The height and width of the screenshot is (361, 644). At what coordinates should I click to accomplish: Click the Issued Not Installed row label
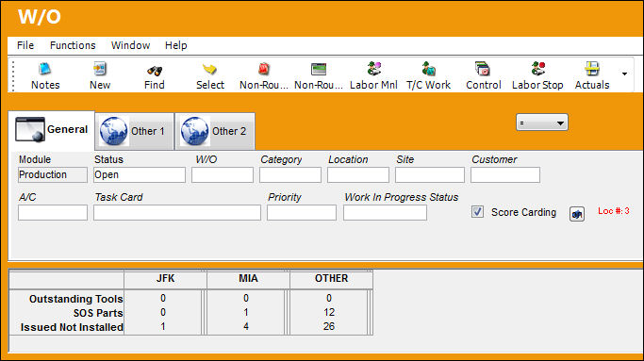[72, 327]
